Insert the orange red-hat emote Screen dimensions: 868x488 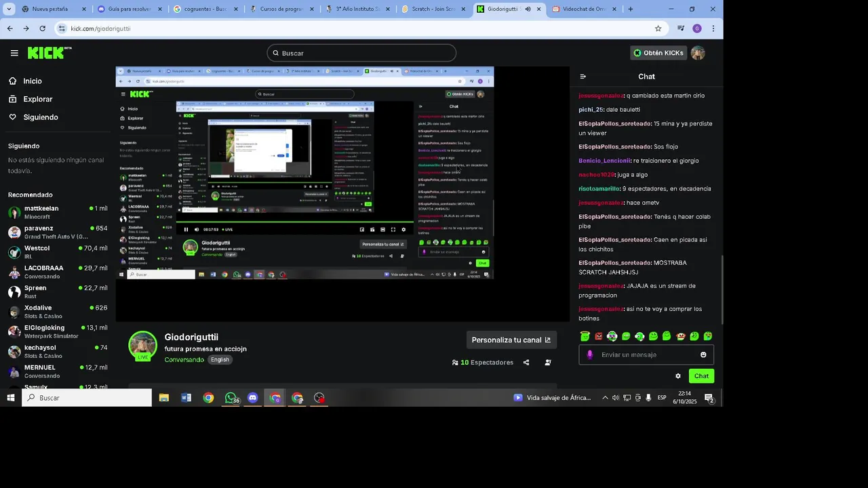click(681, 336)
